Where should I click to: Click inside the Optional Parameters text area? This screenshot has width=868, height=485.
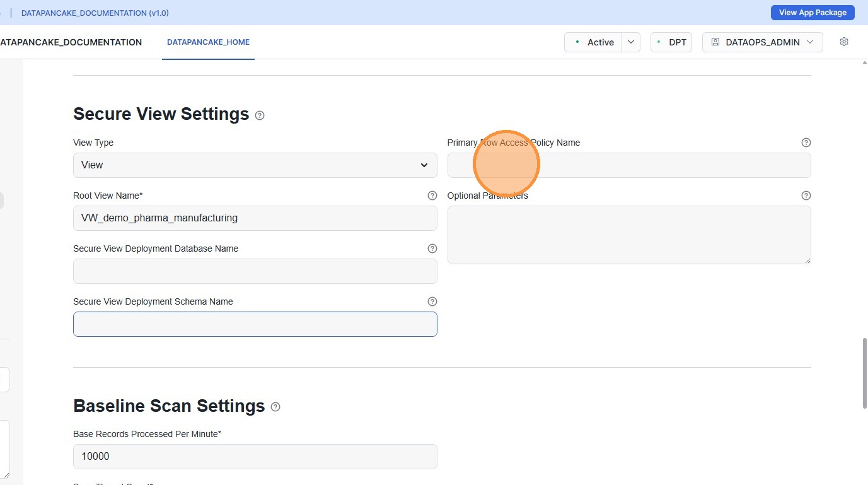coord(628,235)
